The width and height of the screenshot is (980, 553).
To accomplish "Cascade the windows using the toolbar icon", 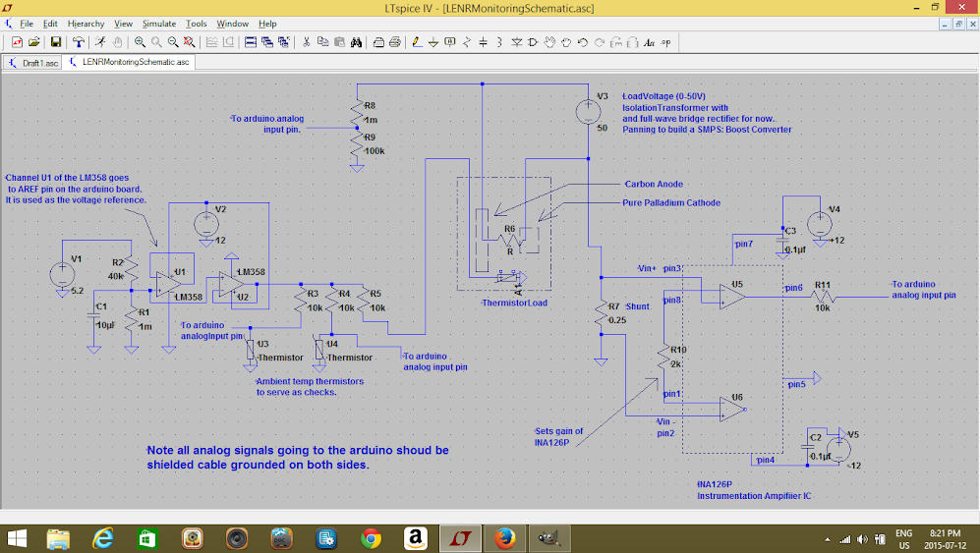I will (267, 42).
